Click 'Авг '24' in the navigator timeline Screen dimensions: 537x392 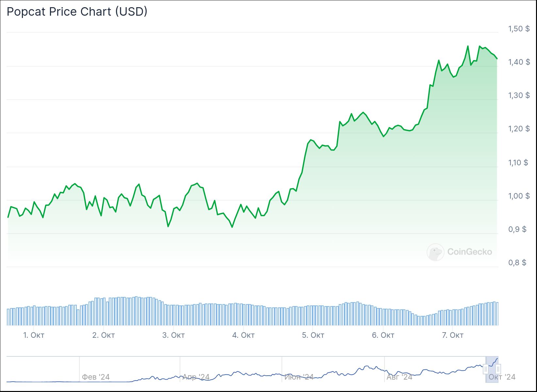399,377
